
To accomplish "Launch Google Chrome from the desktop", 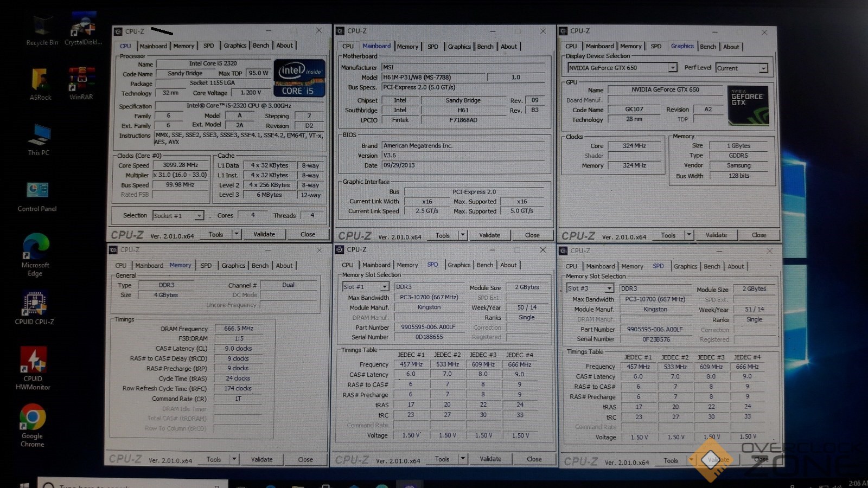I will click(33, 426).
